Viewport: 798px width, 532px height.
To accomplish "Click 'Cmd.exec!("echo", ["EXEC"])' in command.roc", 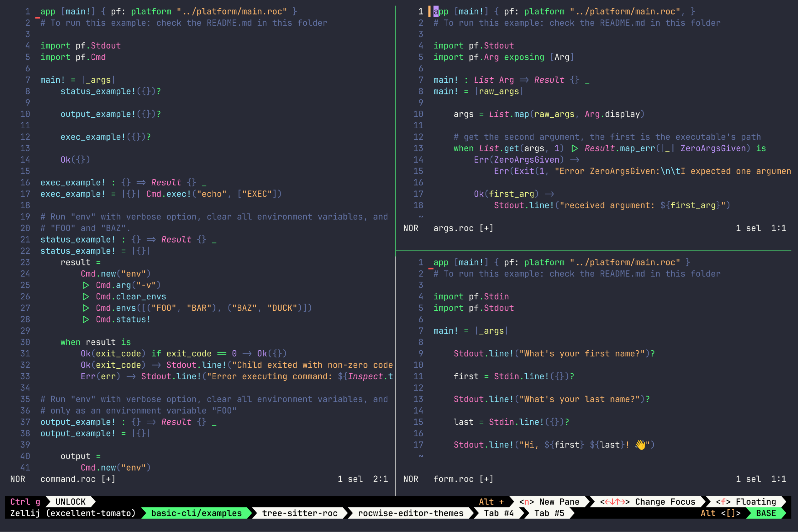I will point(214,194).
